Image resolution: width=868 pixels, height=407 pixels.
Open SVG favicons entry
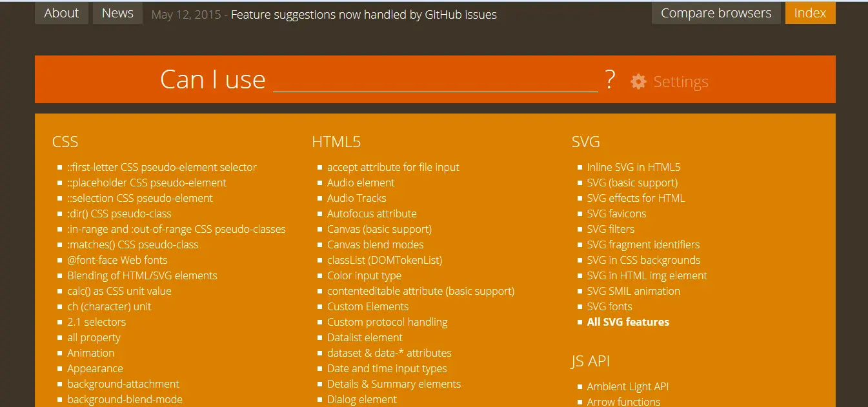(x=616, y=213)
